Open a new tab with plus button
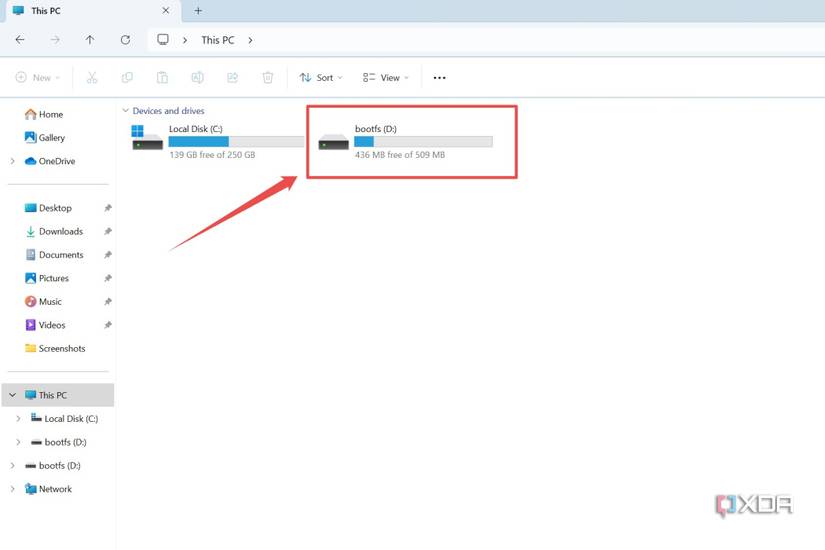825x550 pixels. [x=198, y=11]
